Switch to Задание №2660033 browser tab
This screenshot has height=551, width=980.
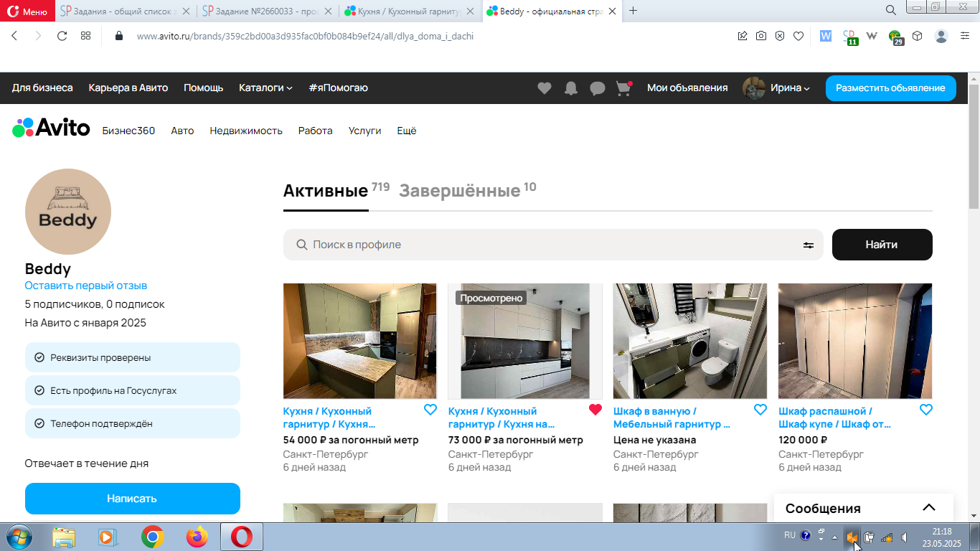[268, 11]
